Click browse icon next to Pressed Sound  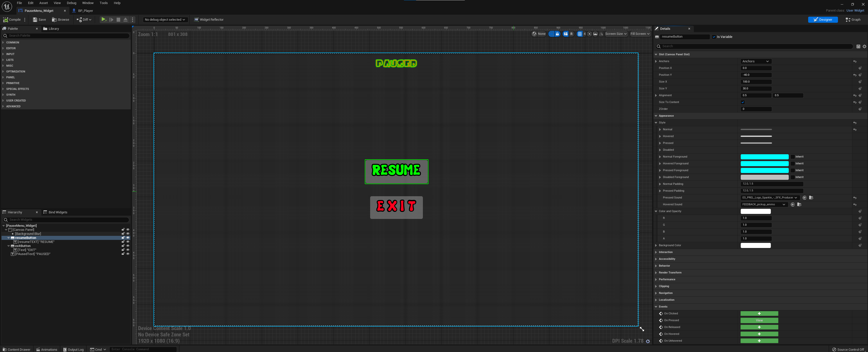pyautogui.click(x=811, y=197)
